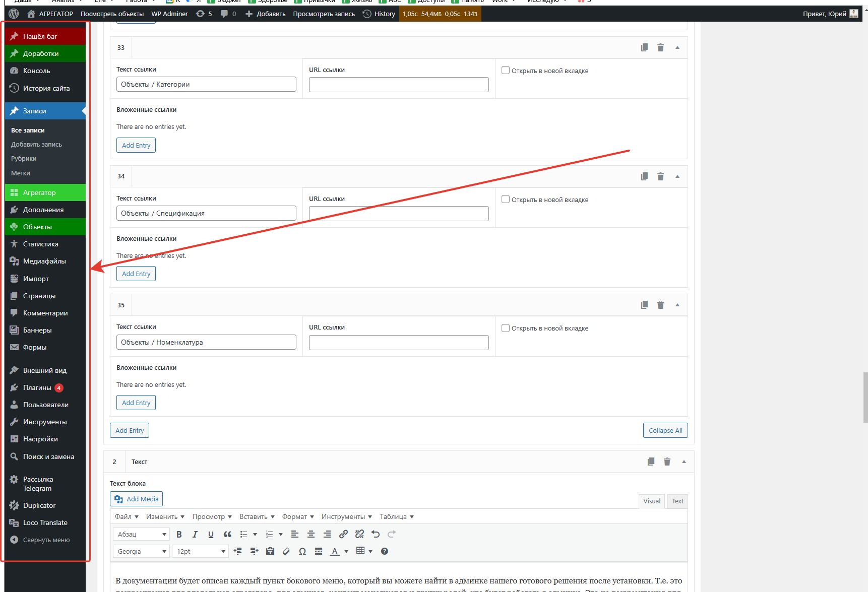Tick new tab checkbox for Объекты / Номенклатура
The height and width of the screenshot is (592, 868).
pyautogui.click(x=506, y=328)
